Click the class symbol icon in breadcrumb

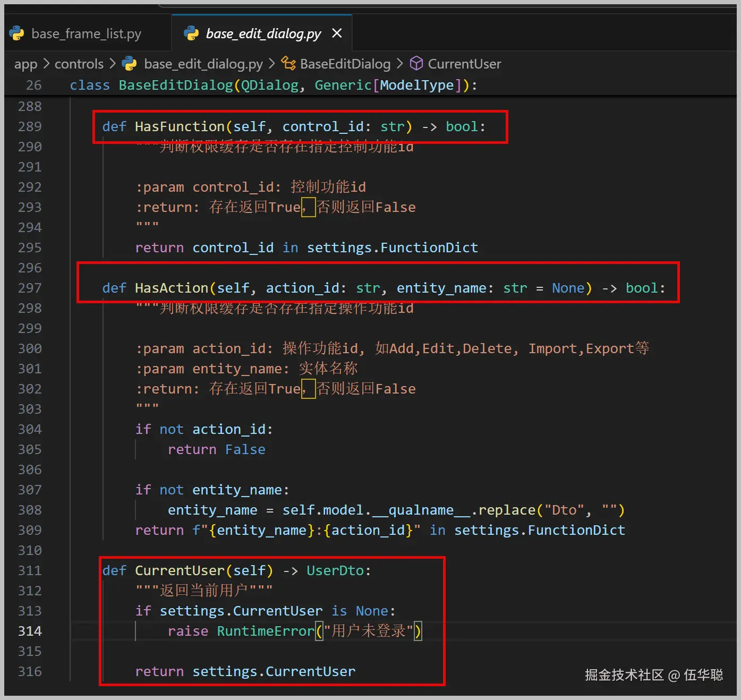(288, 64)
